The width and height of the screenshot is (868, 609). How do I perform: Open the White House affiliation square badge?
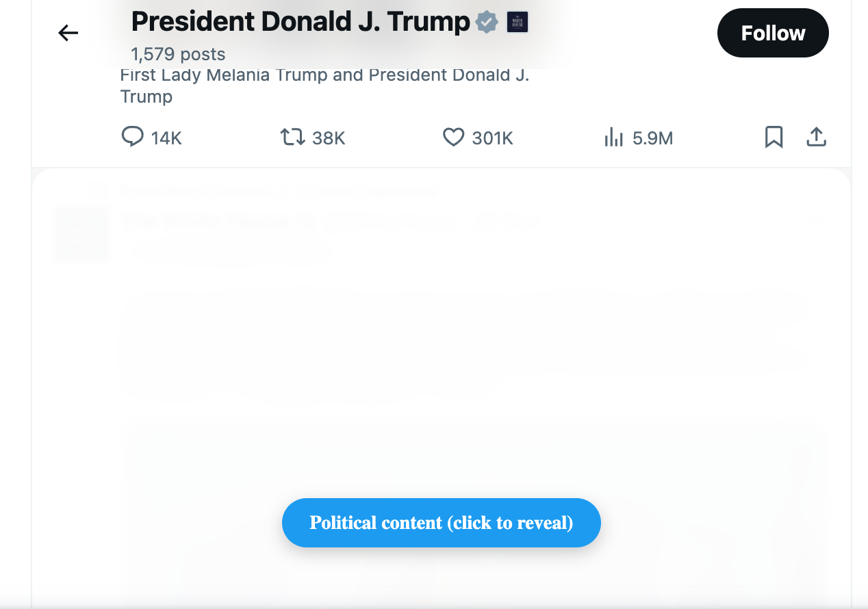click(518, 22)
